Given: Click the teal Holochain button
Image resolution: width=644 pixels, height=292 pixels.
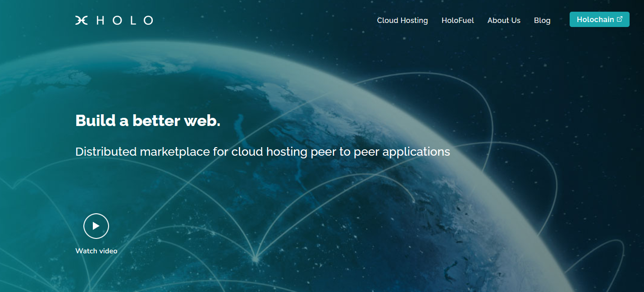Looking at the screenshot, I should 599,19.
